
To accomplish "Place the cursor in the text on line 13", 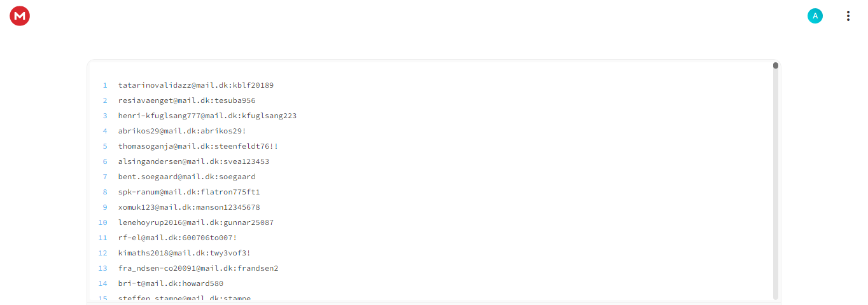I will click(199, 268).
